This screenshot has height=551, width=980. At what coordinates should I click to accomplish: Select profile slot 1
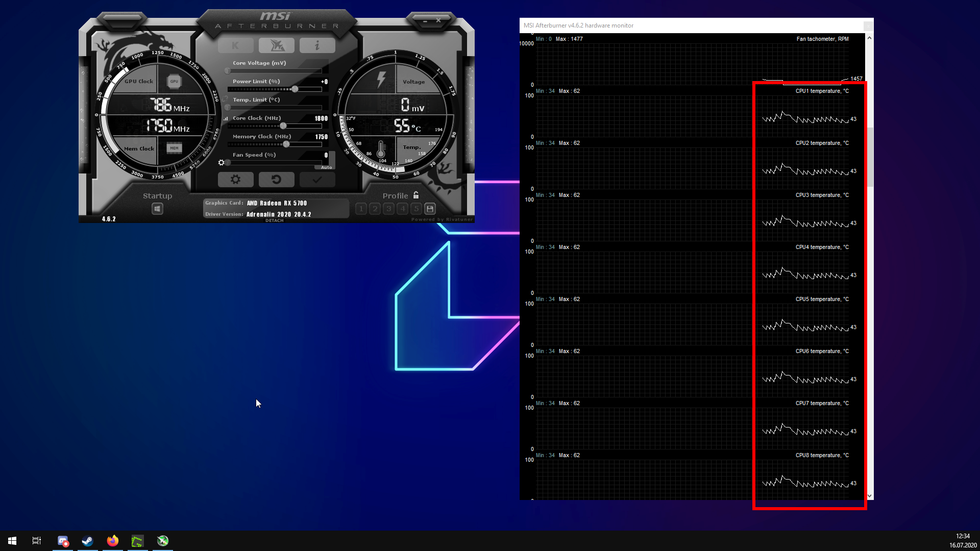click(x=361, y=209)
